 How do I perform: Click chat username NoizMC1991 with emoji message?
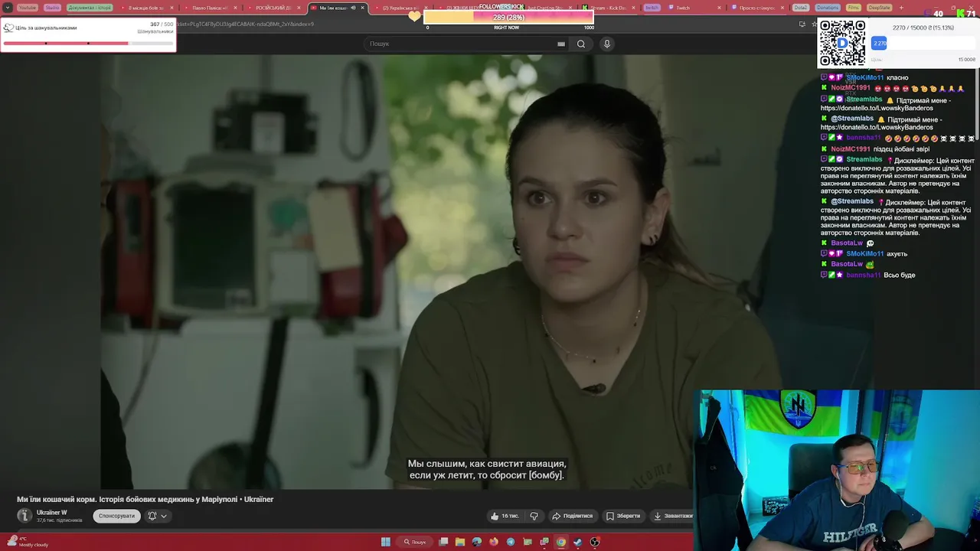click(851, 88)
